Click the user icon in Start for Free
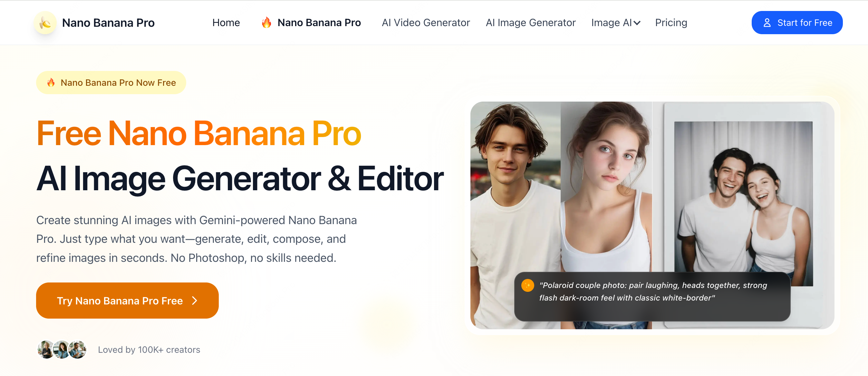 (767, 23)
